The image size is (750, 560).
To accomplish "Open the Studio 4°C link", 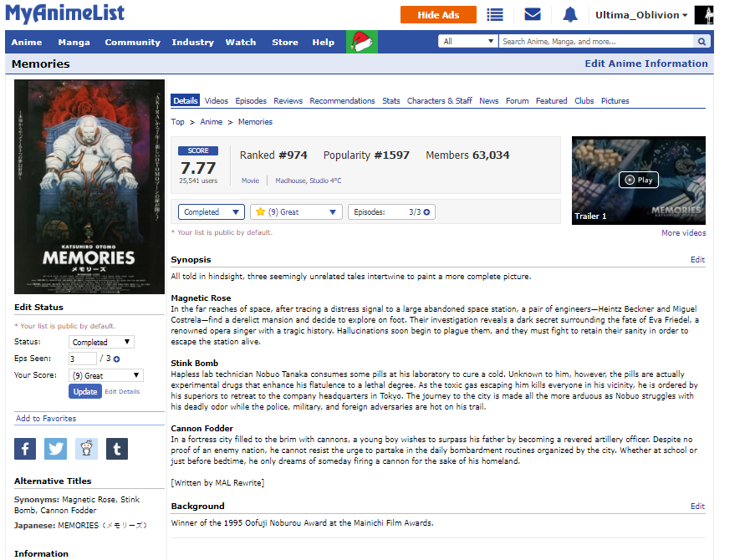I will (x=326, y=181).
